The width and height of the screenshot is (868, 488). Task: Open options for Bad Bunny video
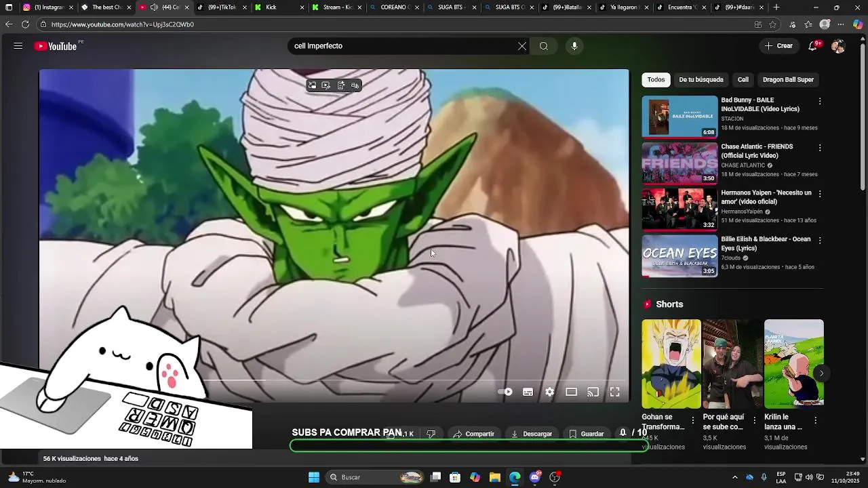820,102
